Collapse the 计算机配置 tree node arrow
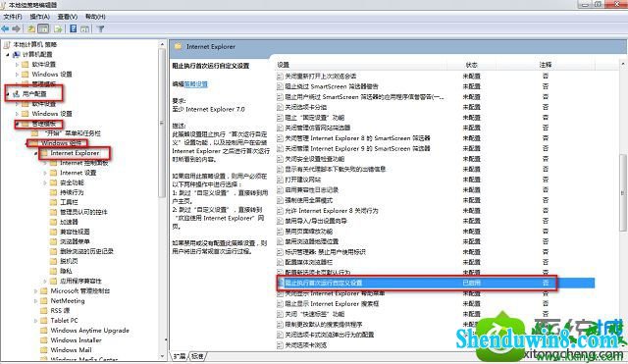 (8, 55)
